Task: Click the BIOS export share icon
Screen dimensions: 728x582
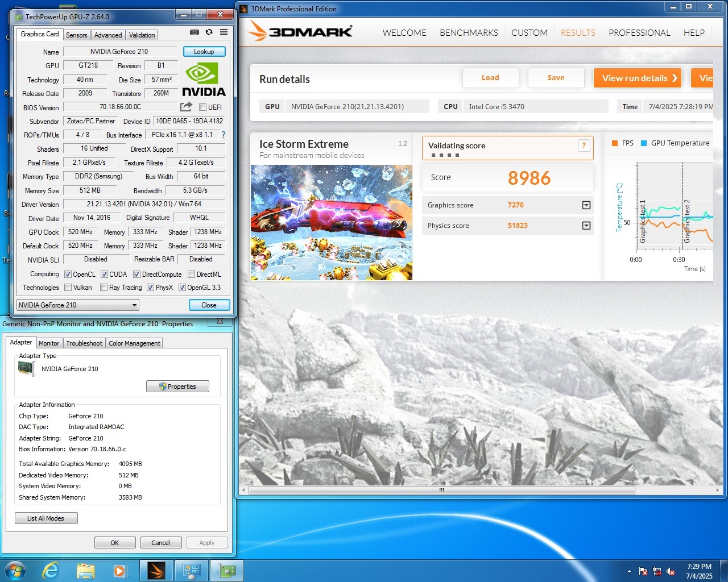Action: click(186, 107)
